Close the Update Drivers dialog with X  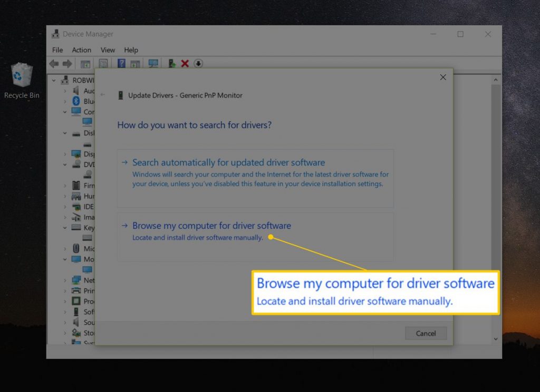tap(443, 77)
